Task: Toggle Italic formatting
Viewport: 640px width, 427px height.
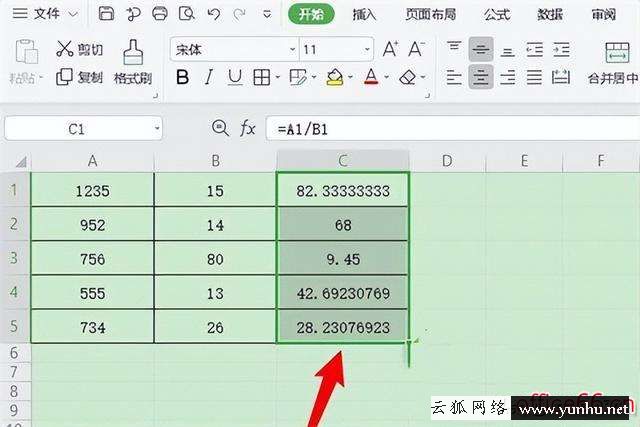Action: point(209,77)
